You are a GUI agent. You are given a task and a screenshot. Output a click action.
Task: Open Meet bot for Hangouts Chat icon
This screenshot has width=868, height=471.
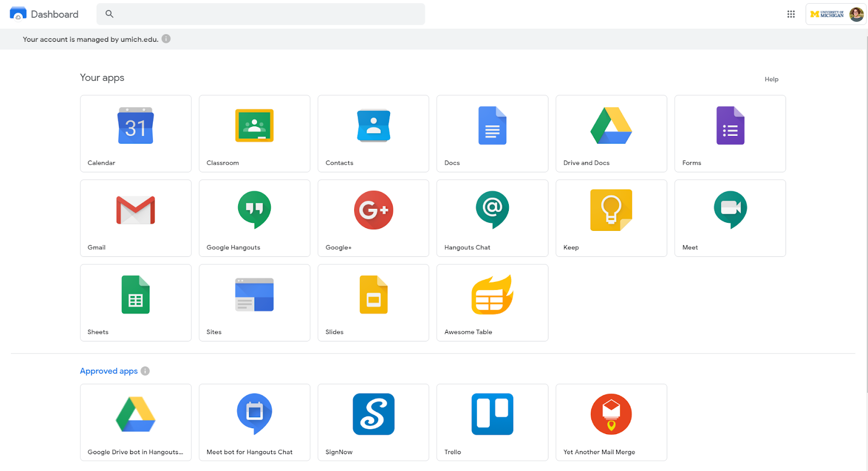[254, 414]
